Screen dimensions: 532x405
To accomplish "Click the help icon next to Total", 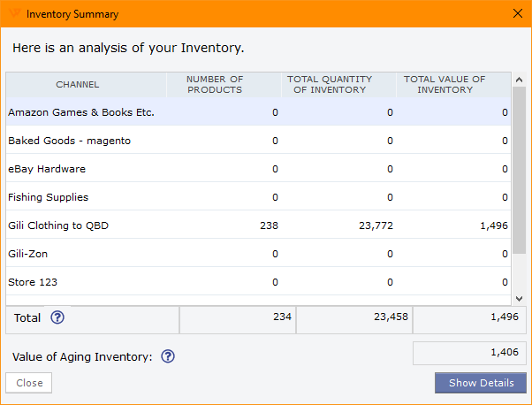I will pos(57,318).
